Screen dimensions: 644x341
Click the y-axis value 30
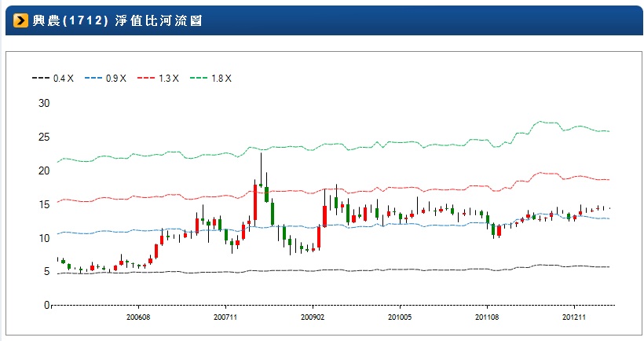(44, 103)
